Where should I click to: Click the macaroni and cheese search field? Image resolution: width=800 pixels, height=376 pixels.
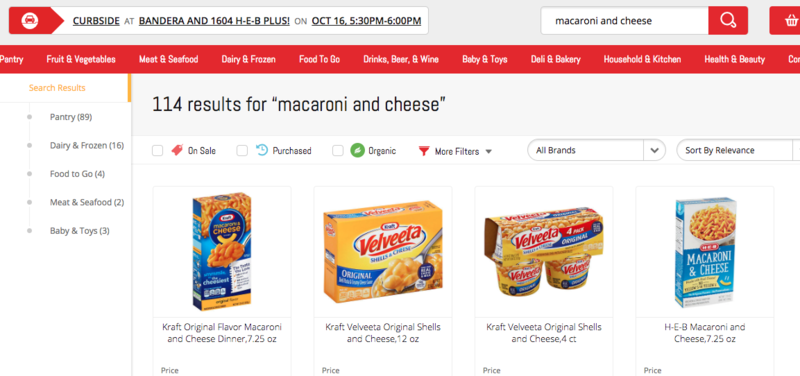[624, 20]
